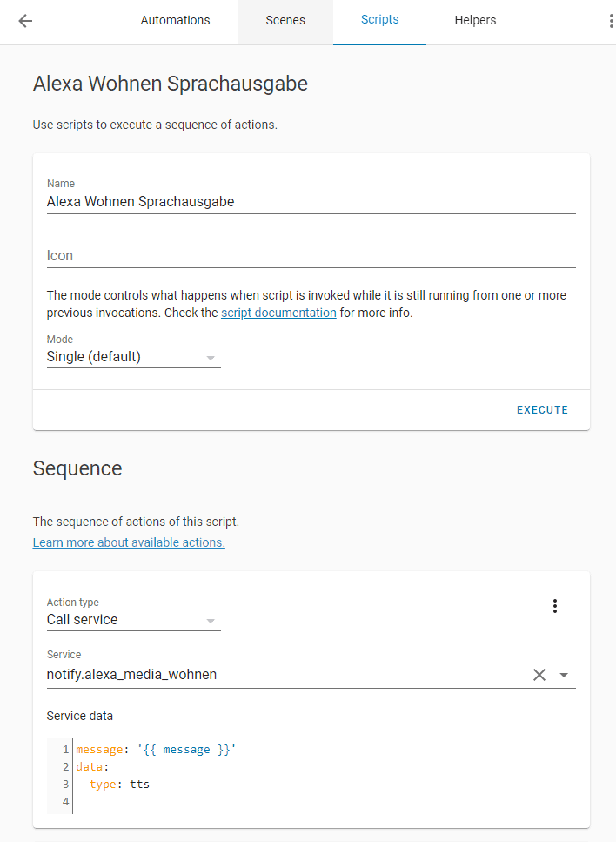Click empty line 4 in the YAML editor
This screenshot has width=616, height=842.
click(174, 801)
